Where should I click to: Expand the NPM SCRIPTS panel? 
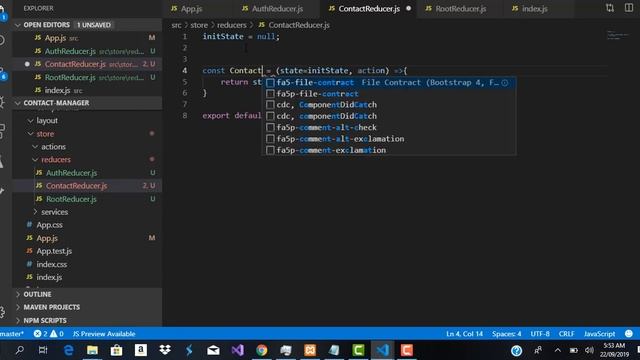(x=18, y=320)
